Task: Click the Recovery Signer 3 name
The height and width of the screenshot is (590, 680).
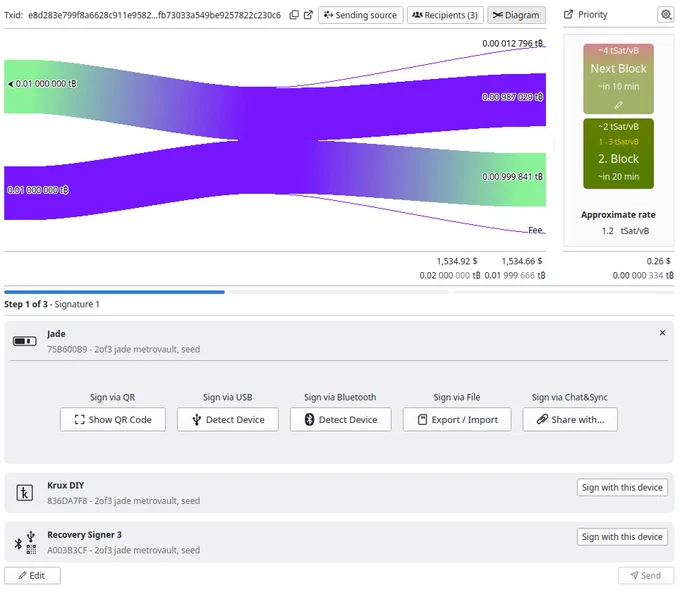Action: [x=85, y=535]
